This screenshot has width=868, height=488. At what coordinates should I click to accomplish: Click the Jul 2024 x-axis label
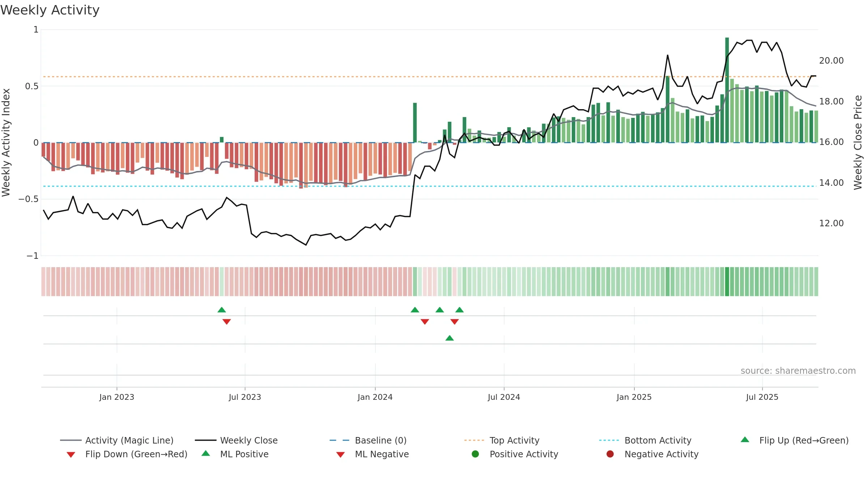[x=504, y=397]
